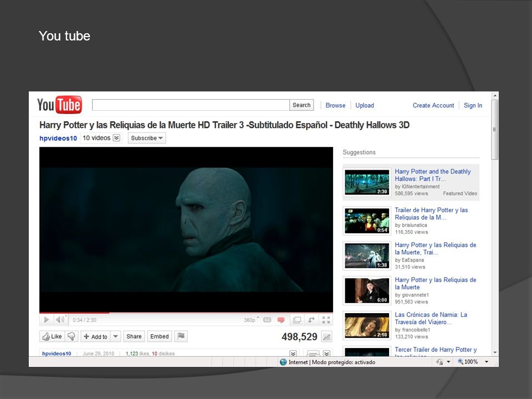The height and width of the screenshot is (399, 532).
Task: Click the plus Add to button
Action: [95, 336]
